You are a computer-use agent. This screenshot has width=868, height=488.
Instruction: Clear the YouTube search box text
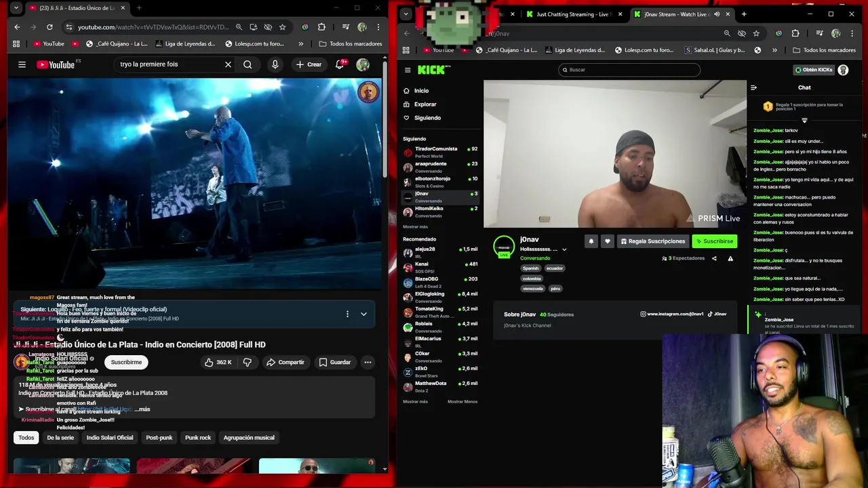pyautogui.click(x=228, y=64)
